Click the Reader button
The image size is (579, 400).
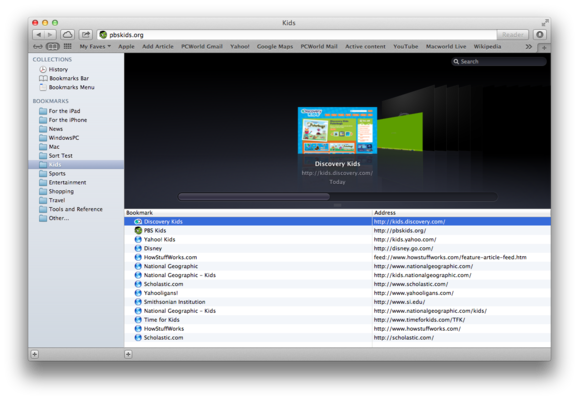(513, 35)
